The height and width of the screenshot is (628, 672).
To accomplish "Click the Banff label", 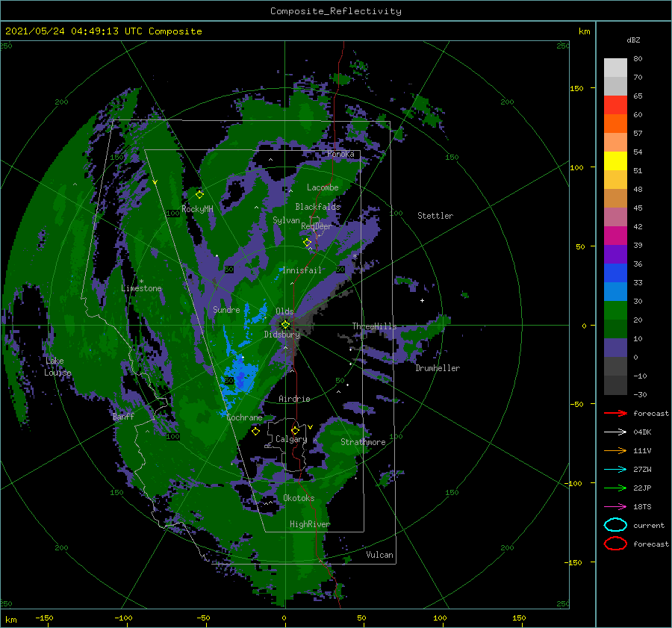I will pos(123,416).
